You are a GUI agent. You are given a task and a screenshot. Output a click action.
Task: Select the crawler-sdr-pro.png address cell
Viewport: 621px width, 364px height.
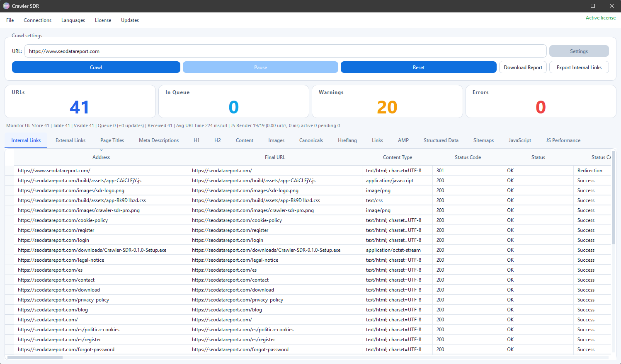[101, 210]
